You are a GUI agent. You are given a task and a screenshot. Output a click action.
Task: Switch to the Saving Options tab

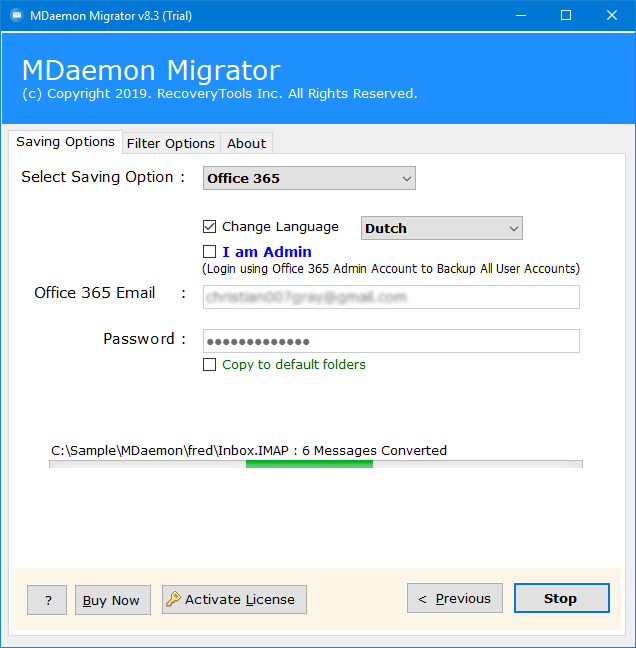coord(65,142)
